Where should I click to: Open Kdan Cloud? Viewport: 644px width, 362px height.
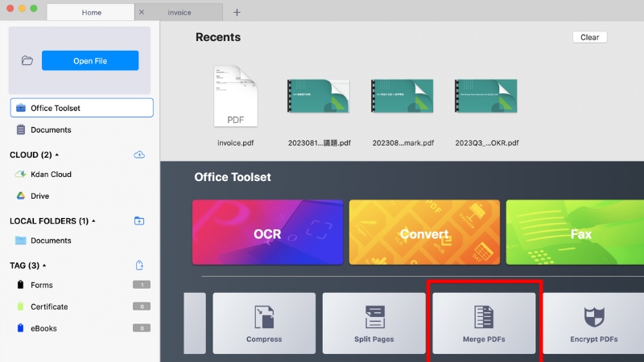(51, 174)
